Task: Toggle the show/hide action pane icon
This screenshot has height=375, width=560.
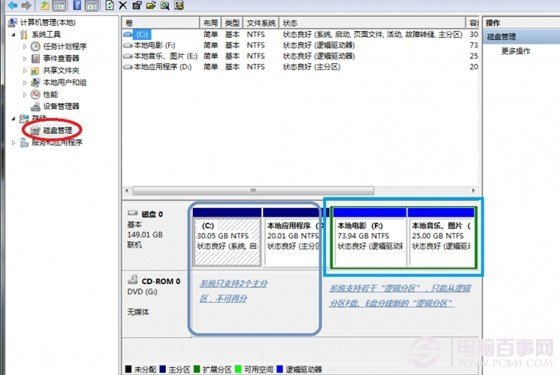Action: coord(92,5)
